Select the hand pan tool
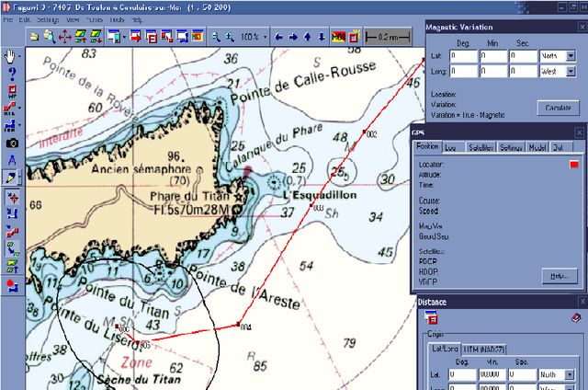Image resolution: width=588 pixels, height=390 pixels. coord(10,56)
